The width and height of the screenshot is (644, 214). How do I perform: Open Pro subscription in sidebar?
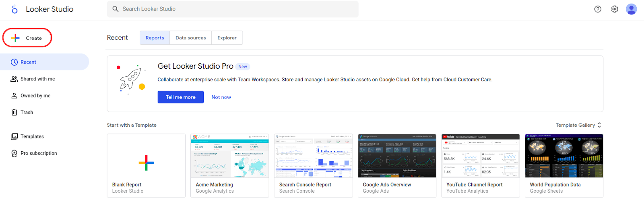tap(39, 154)
